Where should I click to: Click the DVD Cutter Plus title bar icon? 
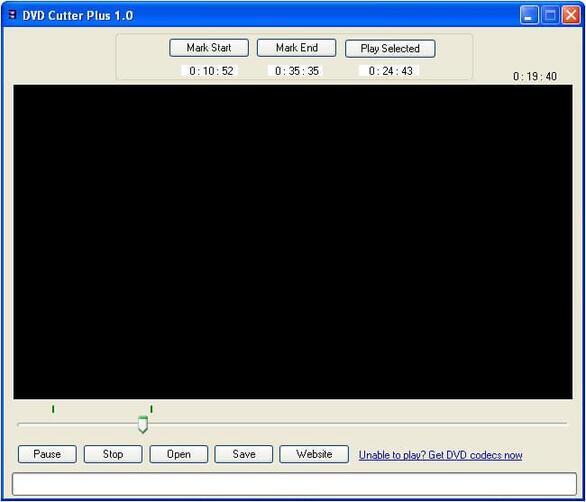pyautogui.click(x=13, y=15)
